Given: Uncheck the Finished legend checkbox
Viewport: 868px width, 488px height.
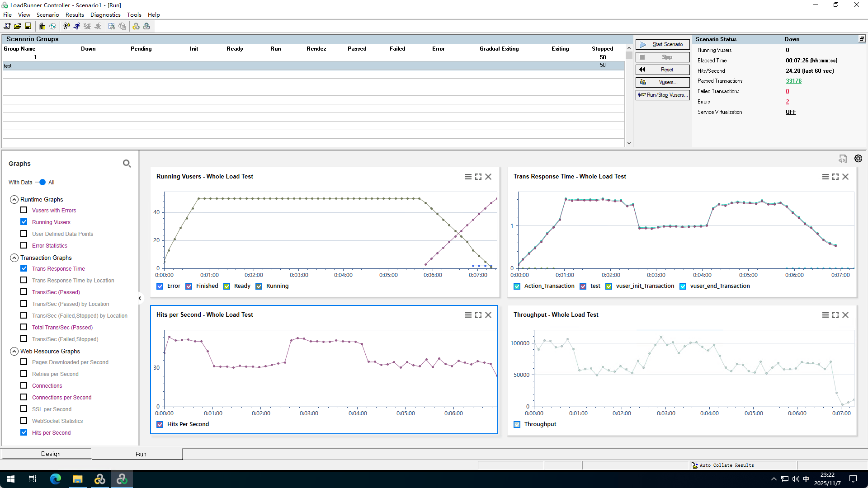Looking at the screenshot, I should tap(189, 286).
